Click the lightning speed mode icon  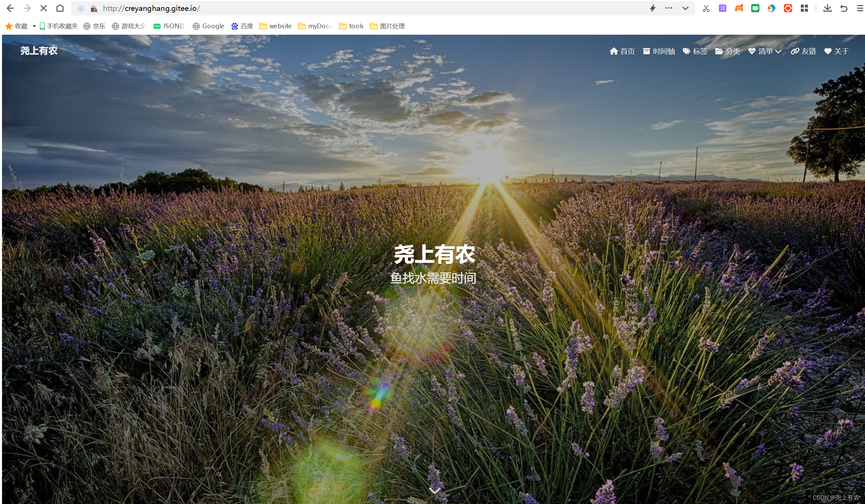pyautogui.click(x=652, y=9)
